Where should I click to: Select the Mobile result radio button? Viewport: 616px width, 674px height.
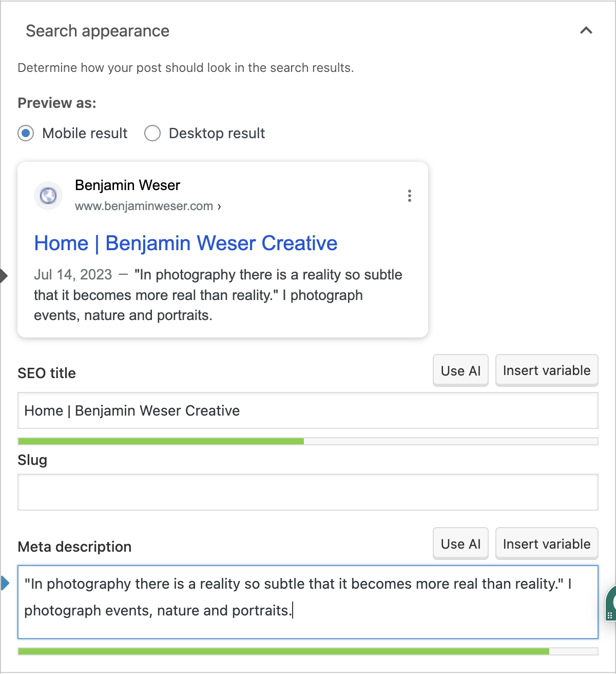26,134
